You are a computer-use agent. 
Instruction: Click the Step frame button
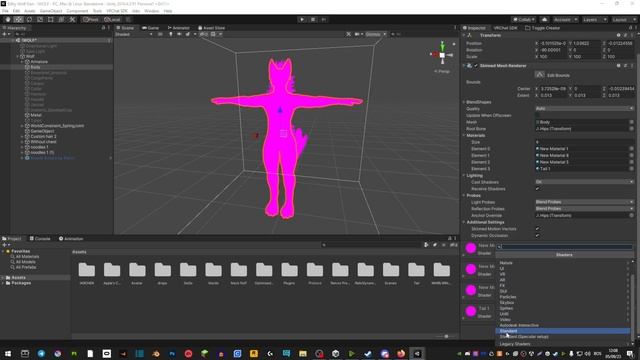(324, 20)
